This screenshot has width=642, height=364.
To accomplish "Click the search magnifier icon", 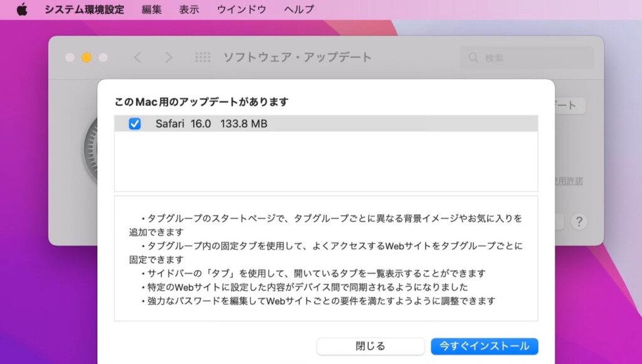I will tap(473, 57).
